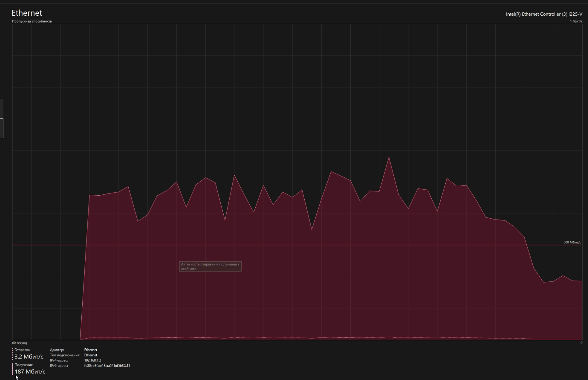Click the "Пропускная способность" graph label
588x380 pixels.
click(x=32, y=21)
